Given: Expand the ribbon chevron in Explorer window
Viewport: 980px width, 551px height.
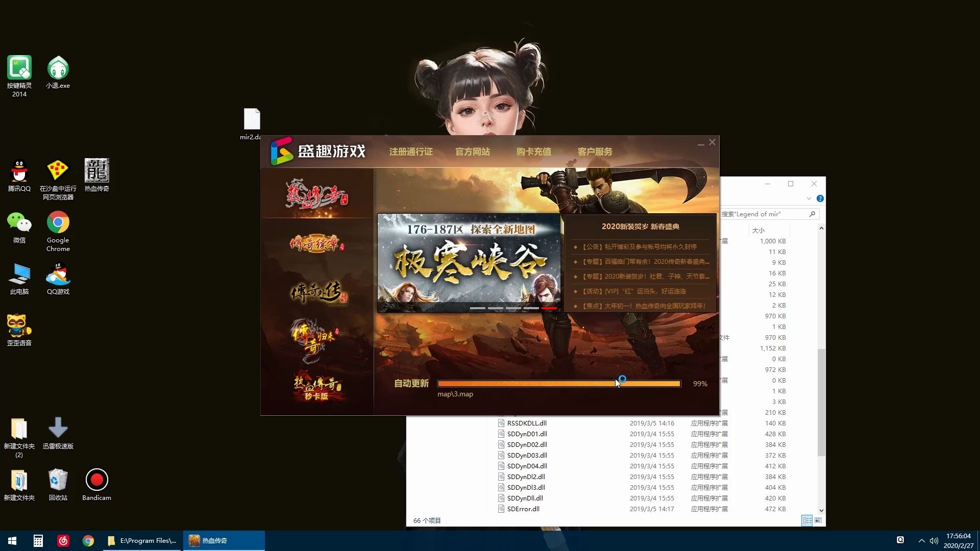Looking at the screenshot, I should click(809, 198).
